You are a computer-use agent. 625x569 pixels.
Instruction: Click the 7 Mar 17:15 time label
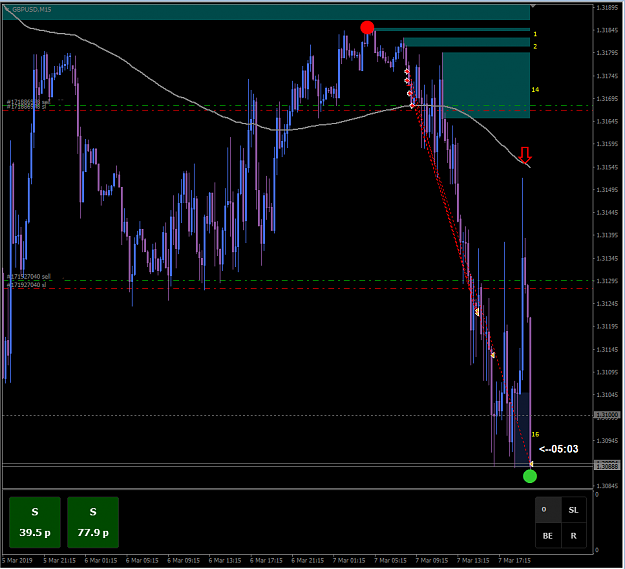click(515, 561)
